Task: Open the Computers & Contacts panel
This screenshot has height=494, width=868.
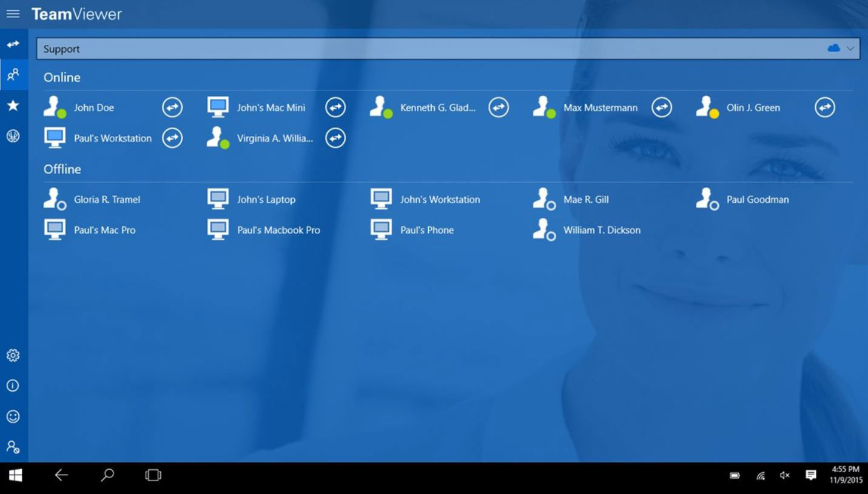Action: [x=13, y=75]
